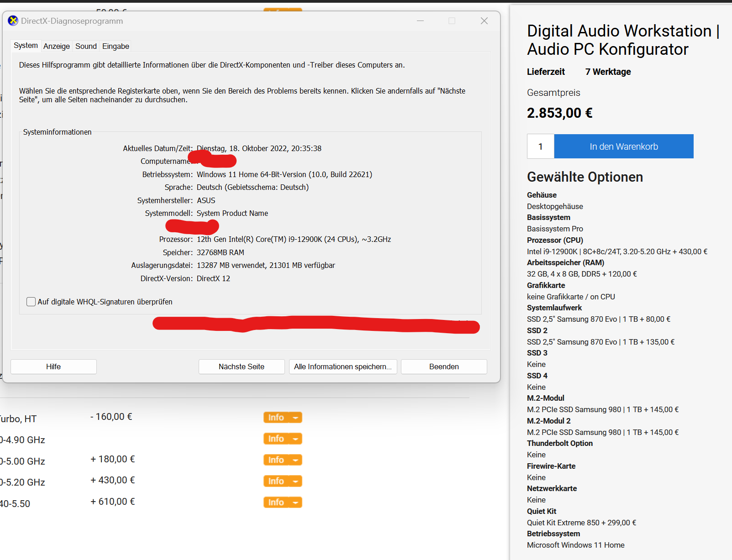
Task: Switch to the Anzeige tab
Action: 57,46
